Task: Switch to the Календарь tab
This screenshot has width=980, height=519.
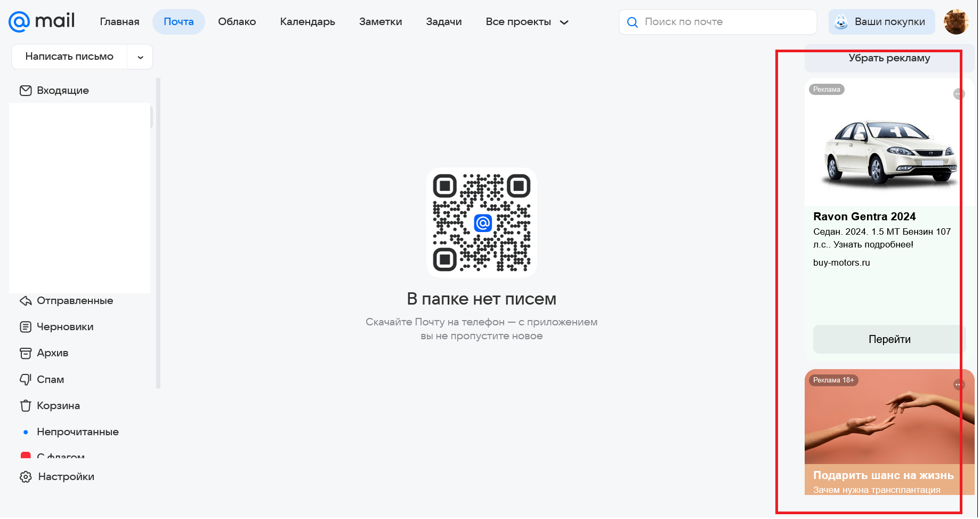Action: (307, 21)
